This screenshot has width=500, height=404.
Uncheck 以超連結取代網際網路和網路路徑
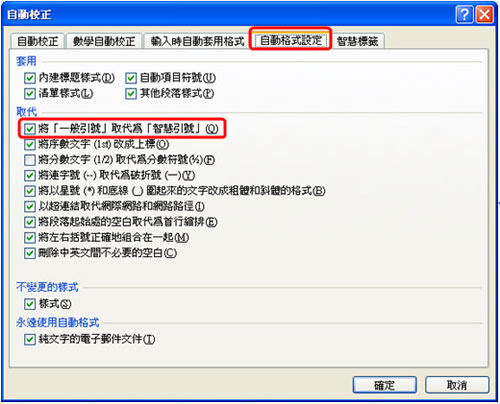tap(30, 206)
